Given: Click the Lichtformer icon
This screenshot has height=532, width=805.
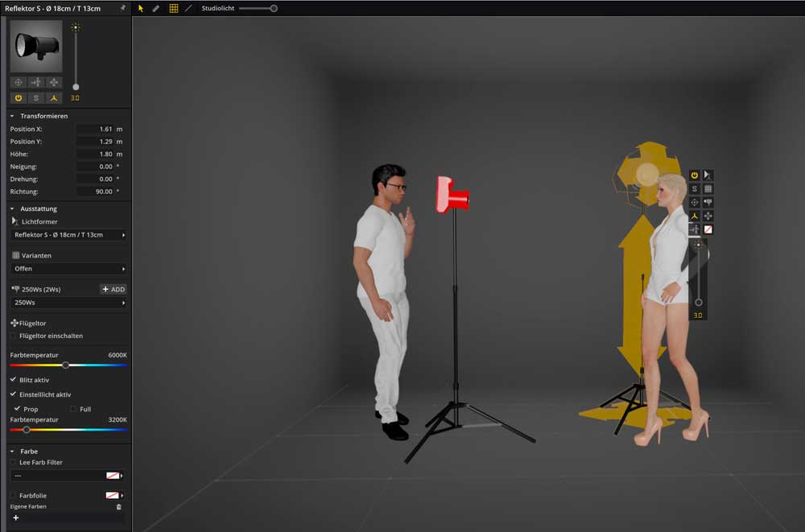Looking at the screenshot, I should (14, 221).
